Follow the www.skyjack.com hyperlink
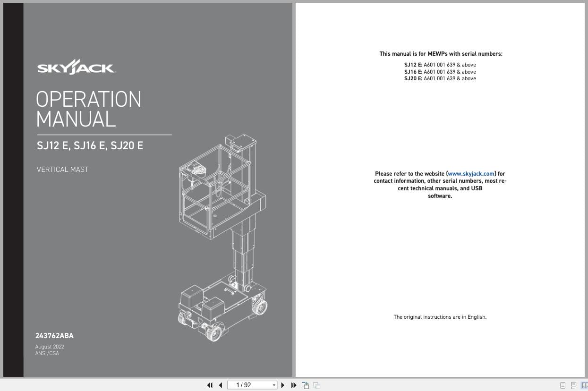 pyautogui.click(x=471, y=173)
